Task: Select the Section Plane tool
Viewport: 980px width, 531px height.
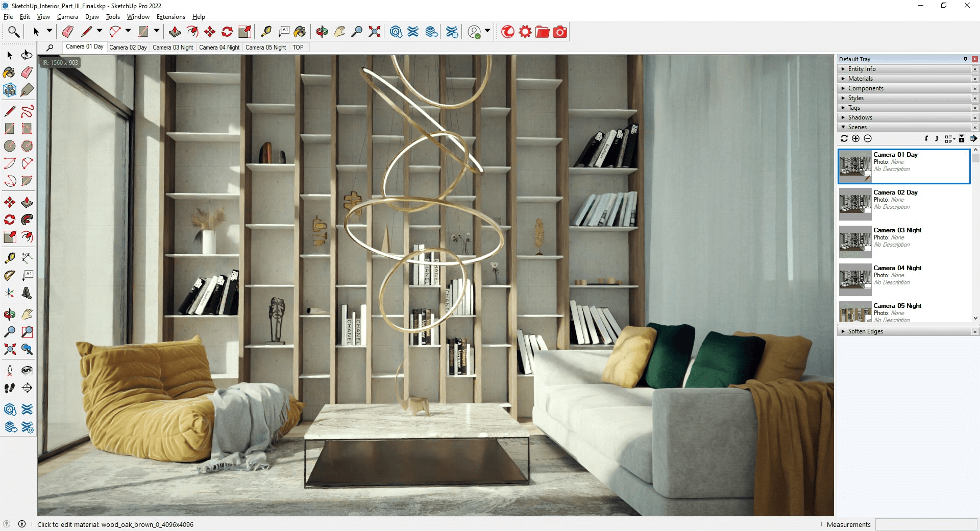Action: [27, 388]
